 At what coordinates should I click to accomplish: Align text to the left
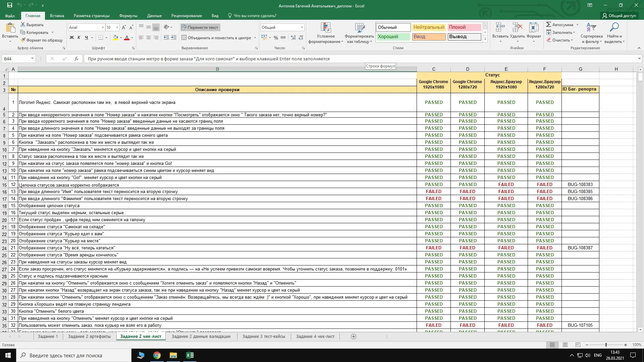click(141, 38)
